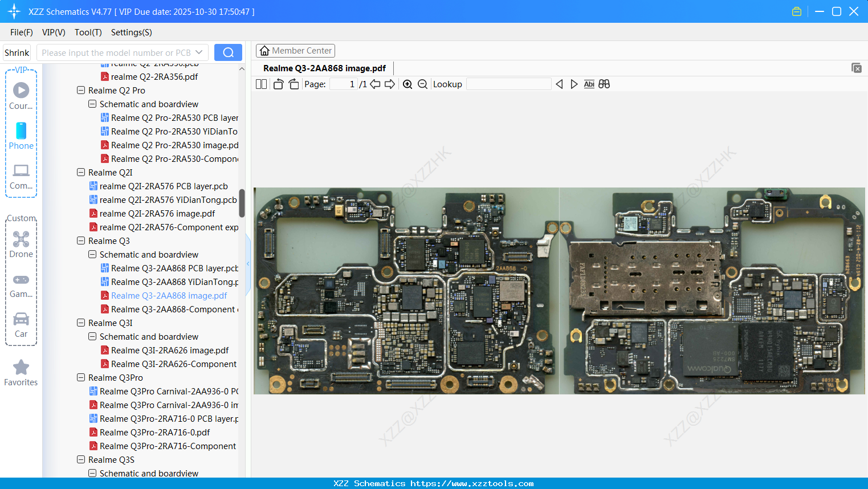Open Realme Q3-2AA868 PCB layer.pcb file
The height and width of the screenshot is (489, 868).
click(x=174, y=268)
